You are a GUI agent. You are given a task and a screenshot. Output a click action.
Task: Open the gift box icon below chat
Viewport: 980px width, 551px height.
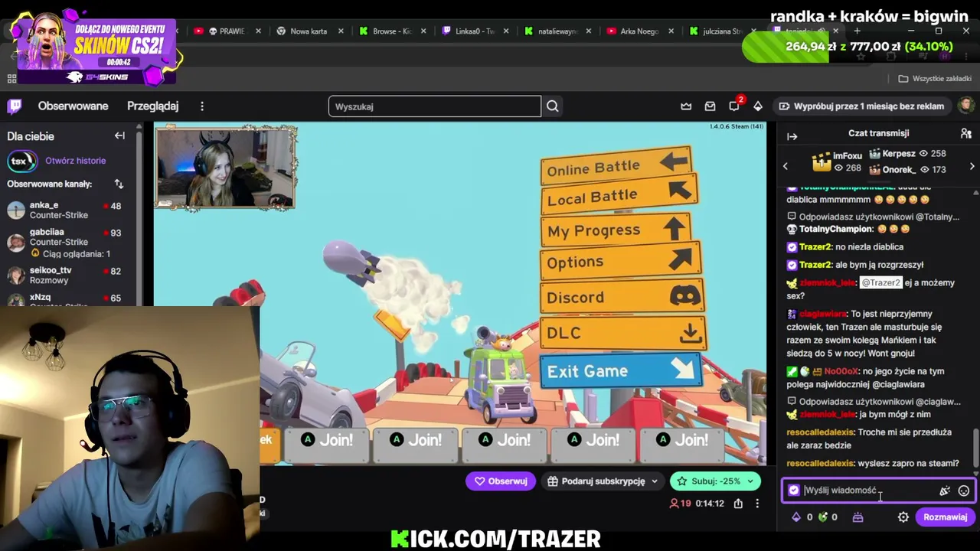tap(857, 517)
